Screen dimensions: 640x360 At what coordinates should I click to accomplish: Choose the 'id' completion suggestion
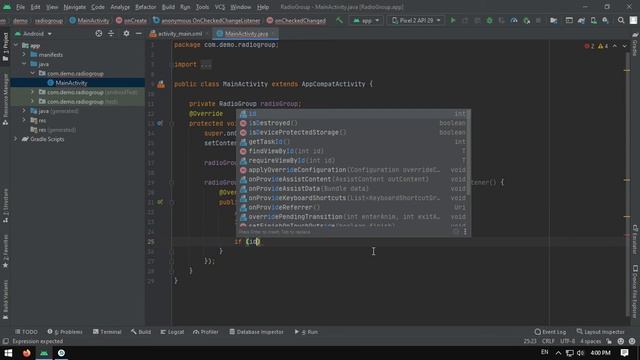tap(353, 113)
